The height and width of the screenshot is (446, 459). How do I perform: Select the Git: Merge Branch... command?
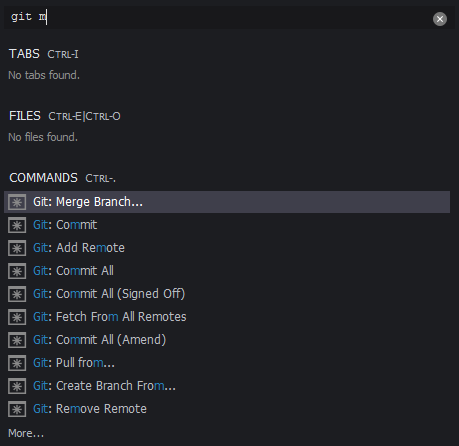click(x=227, y=202)
